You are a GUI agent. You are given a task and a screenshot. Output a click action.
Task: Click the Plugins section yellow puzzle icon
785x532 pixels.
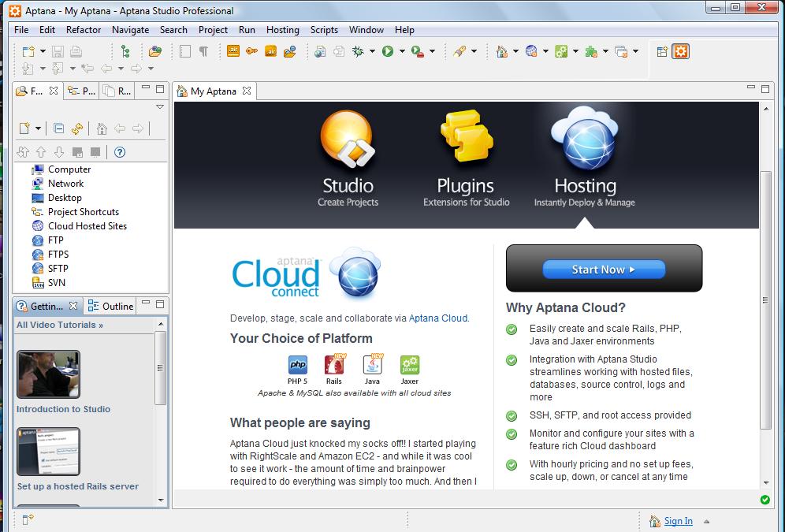pos(466,136)
